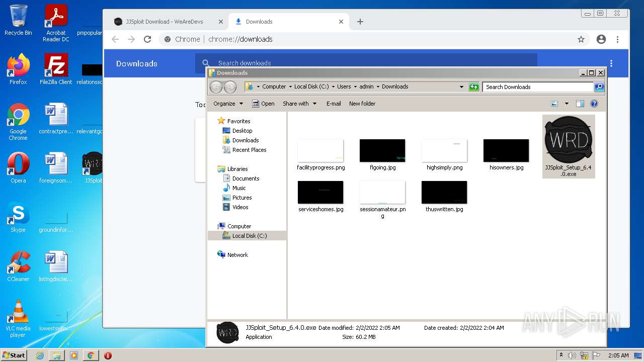Close the Chrome Downloads tab
644x362 pixels.
[341, 22]
